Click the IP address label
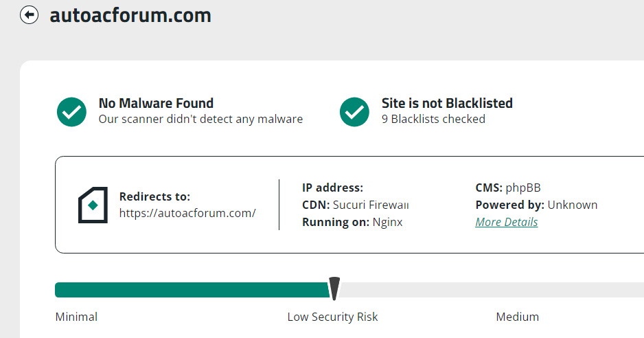The image size is (644, 338). (x=333, y=188)
